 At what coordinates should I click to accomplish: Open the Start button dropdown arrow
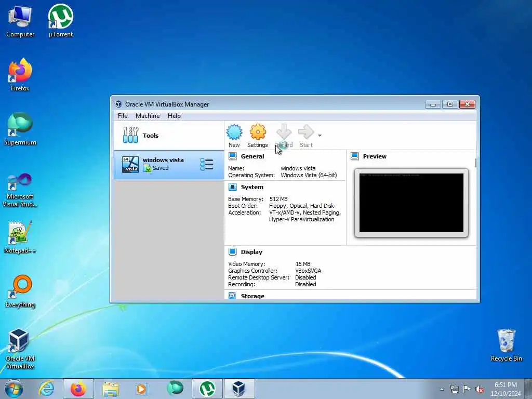[x=320, y=136]
